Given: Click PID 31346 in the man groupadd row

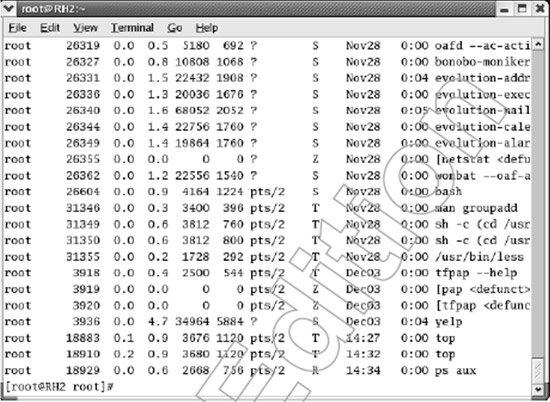Looking at the screenshot, I should 83,208.
